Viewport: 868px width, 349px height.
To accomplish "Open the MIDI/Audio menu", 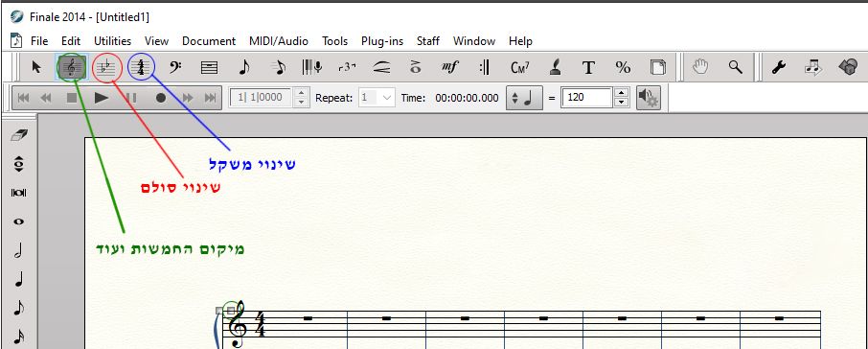I will coord(279,41).
